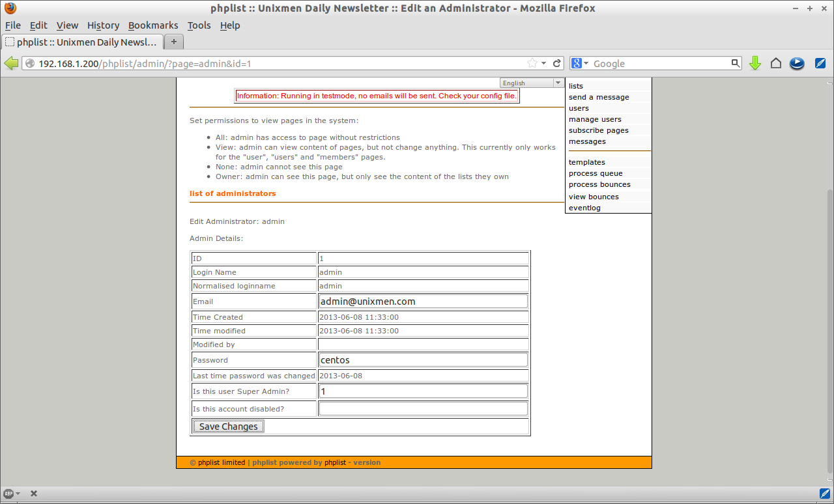The height and width of the screenshot is (504, 834).
Task: Go to Firefox home page icon
Action: pos(775,63)
